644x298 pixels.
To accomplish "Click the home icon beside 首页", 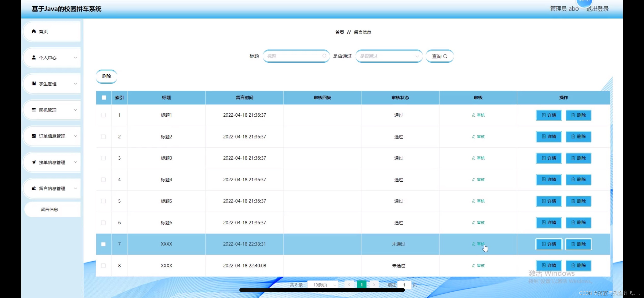I will tap(34, 31).
